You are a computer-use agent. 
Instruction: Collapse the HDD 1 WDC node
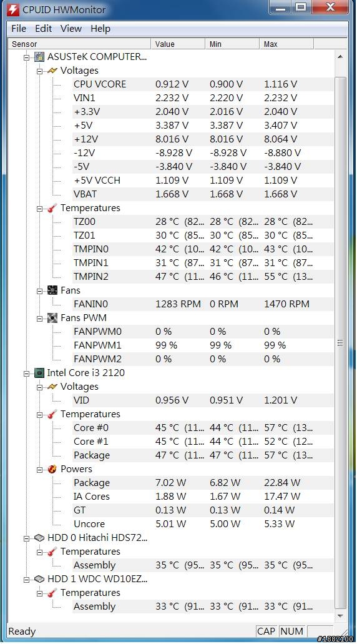(27, 580)
